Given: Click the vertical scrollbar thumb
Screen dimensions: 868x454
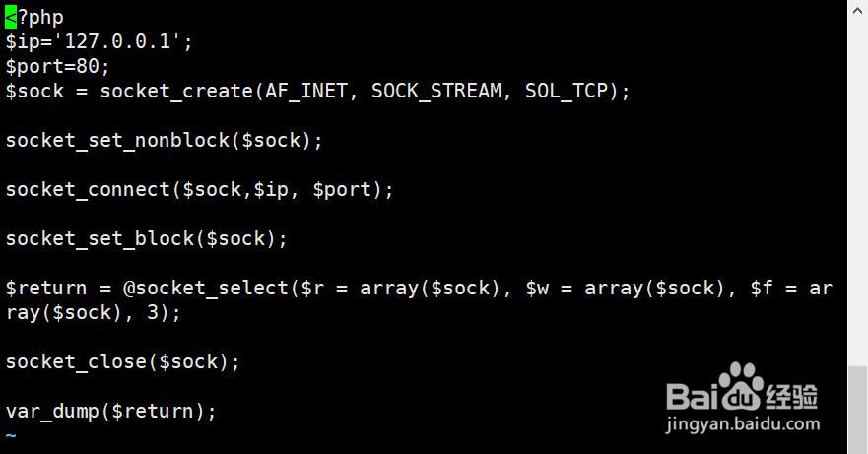Looking at the screenshot, I should coord(858,410).
